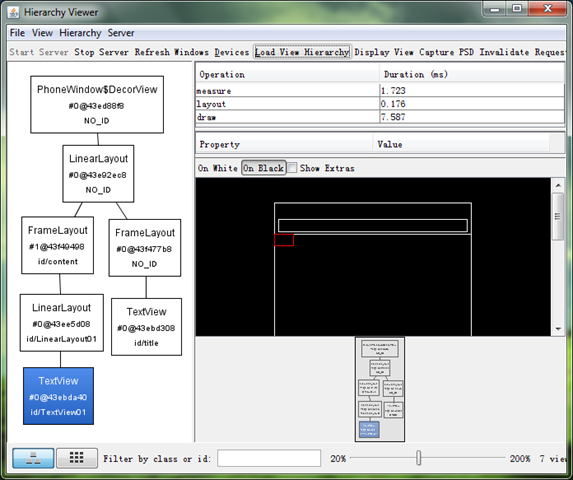Select the measure row in profiling table
This screenshot has height=480, width=573.
pyautogui.click(x=380, y=91)
